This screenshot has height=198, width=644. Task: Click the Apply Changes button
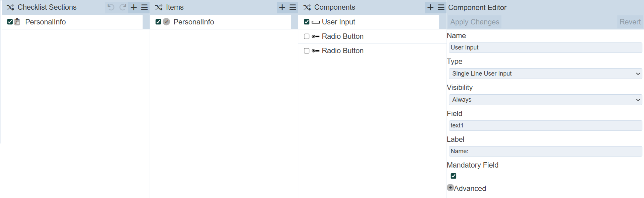475,22
